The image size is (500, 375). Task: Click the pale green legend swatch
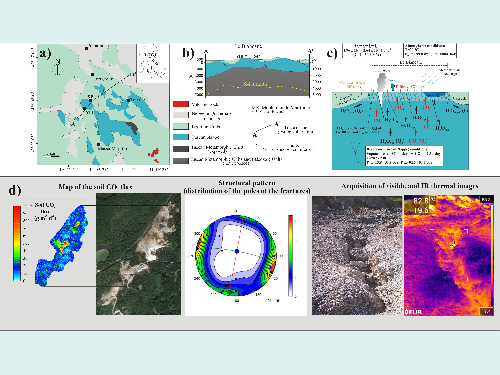click(181, 126)
